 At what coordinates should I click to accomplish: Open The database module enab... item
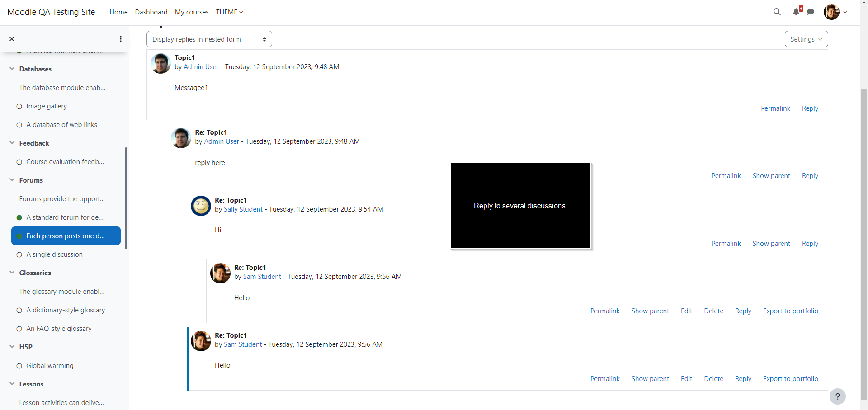tap(62, 88)
